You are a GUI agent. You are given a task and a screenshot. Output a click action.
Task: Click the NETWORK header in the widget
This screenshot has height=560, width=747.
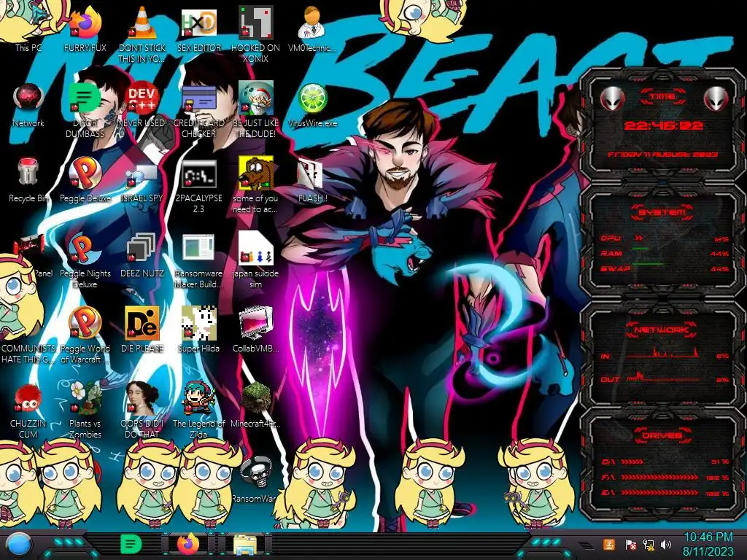click(661, 330)
